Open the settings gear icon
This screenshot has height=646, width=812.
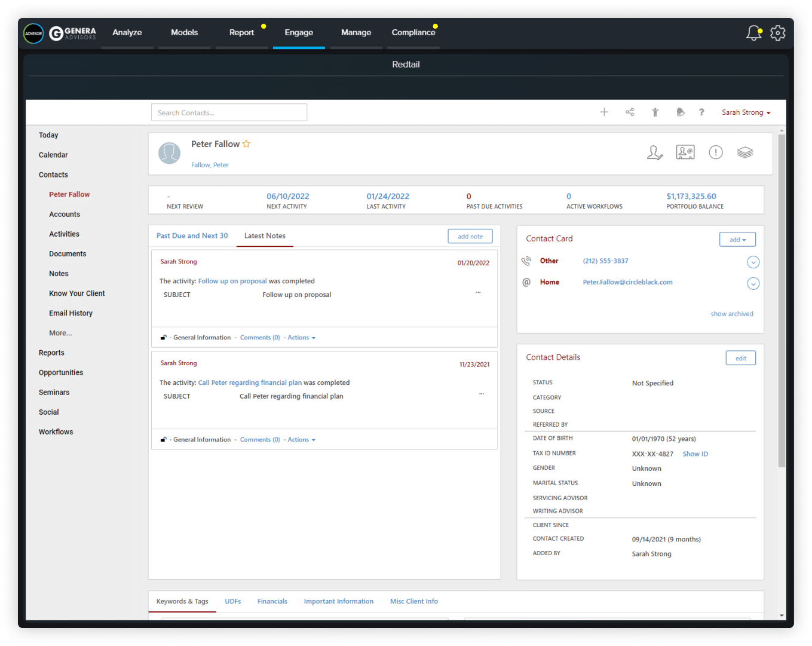click(777, 33)
